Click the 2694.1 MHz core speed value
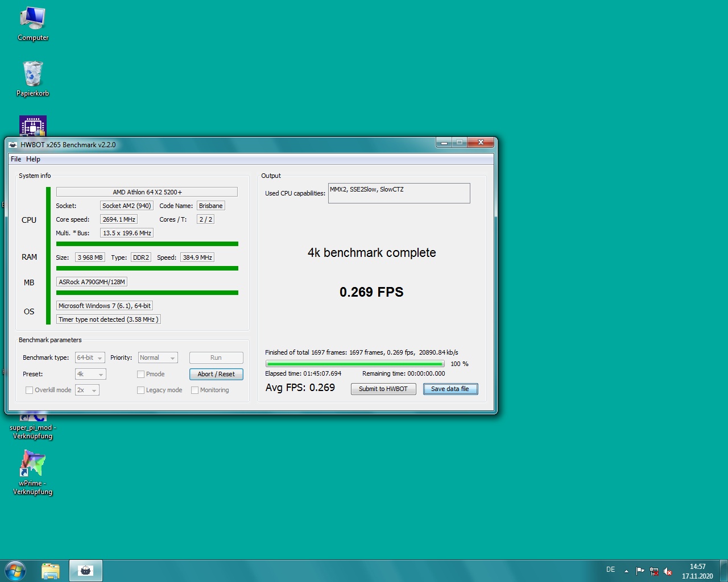 (x=119, y=219)
